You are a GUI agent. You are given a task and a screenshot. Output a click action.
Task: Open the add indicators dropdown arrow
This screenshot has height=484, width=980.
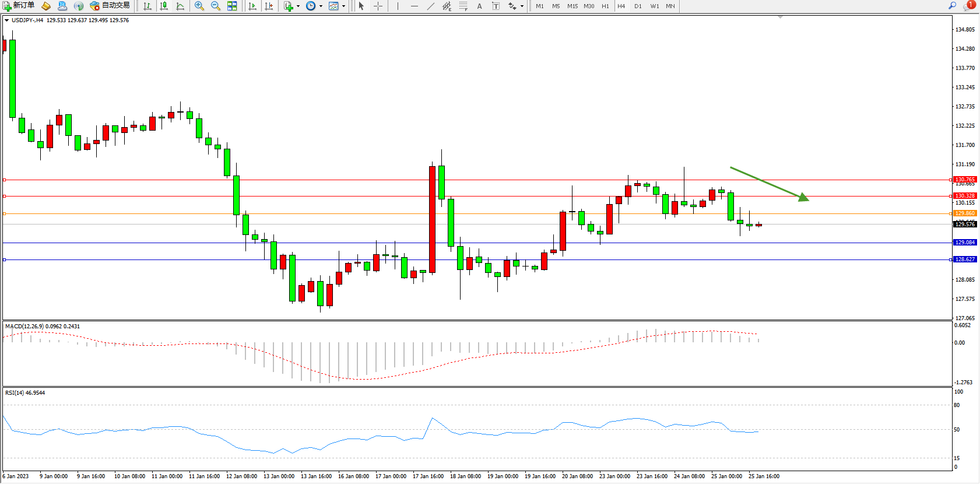click(x=298, y=6)
